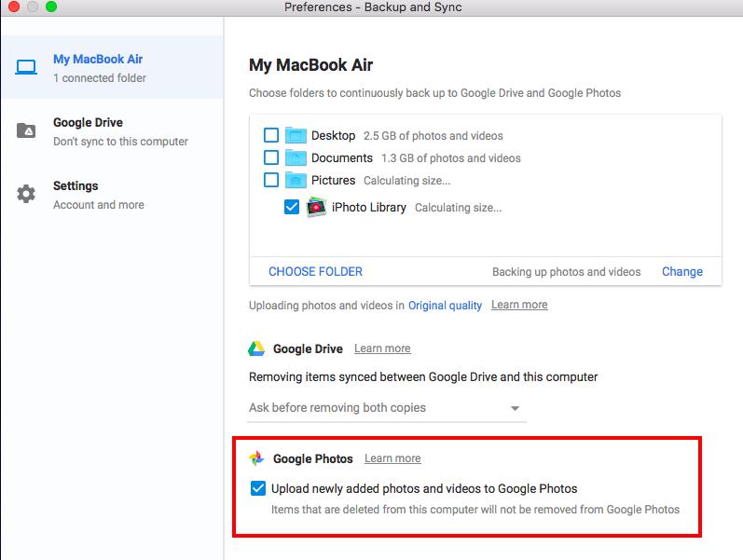Click the Pictures folder name
The width and height of the screenshot is (743, 560).
333,180
